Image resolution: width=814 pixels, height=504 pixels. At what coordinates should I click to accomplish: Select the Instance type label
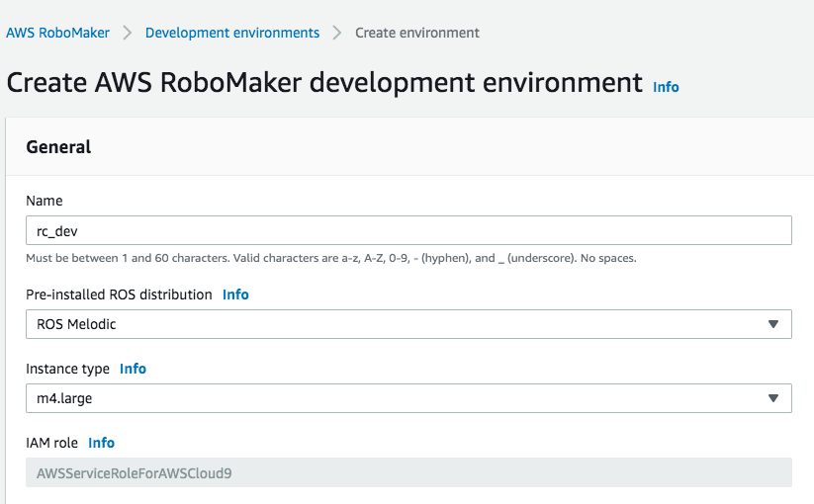(67, 369)
